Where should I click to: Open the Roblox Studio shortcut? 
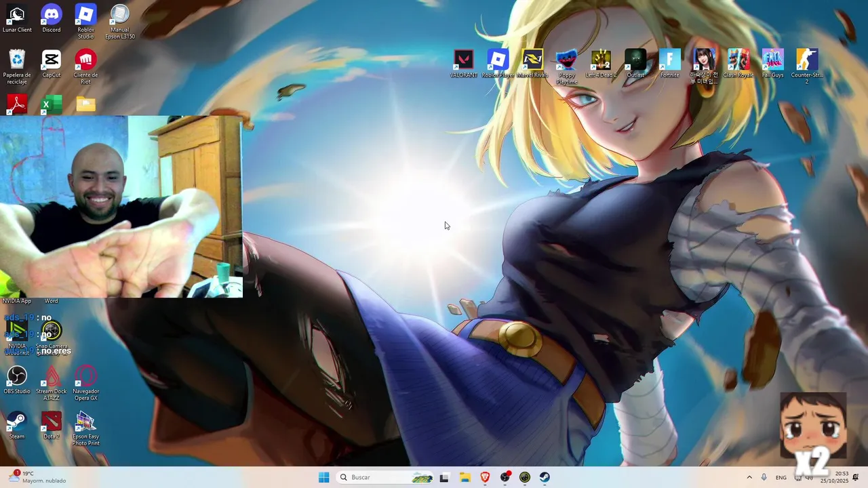click(85, 22)
